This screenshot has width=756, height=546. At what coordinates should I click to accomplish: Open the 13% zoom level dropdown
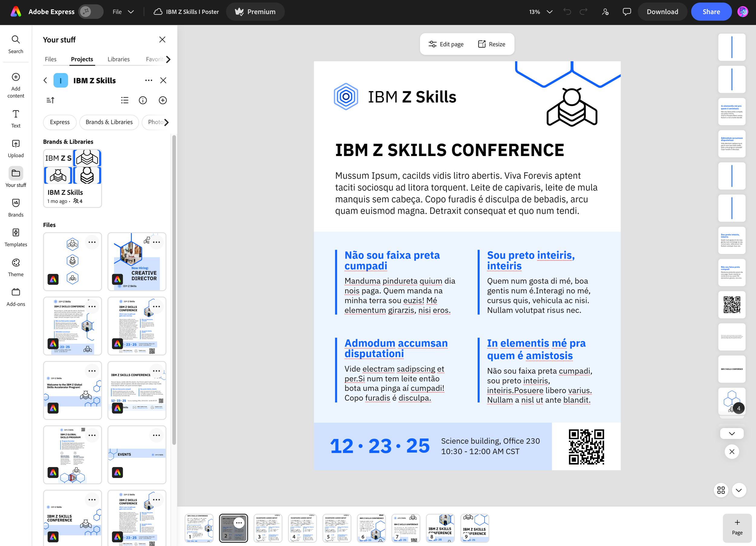point(540,12)
